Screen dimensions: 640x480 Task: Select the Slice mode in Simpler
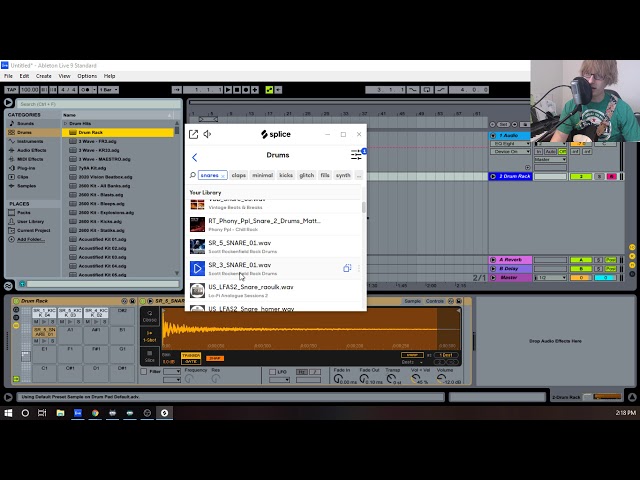[149, 356]
